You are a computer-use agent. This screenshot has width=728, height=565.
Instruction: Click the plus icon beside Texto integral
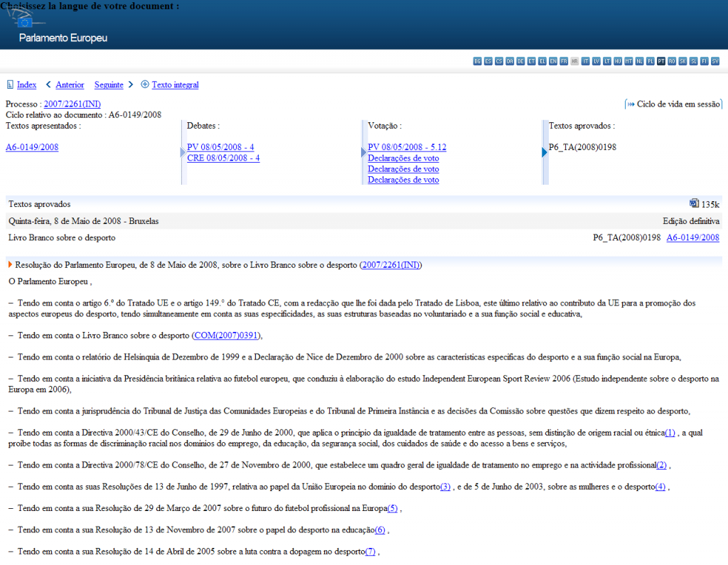coord(145,85)
